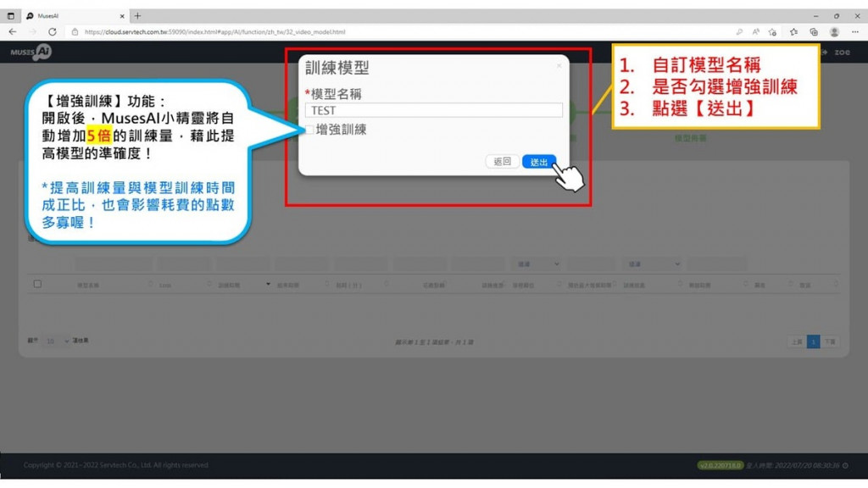This screenshot has width=868, height=488.
Task: Open browser settings and more menu
Action: (855, 32)
